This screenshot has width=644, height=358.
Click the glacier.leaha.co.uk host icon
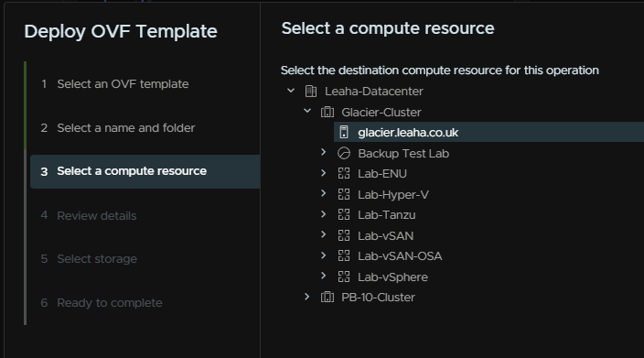[x=344, y=133]
